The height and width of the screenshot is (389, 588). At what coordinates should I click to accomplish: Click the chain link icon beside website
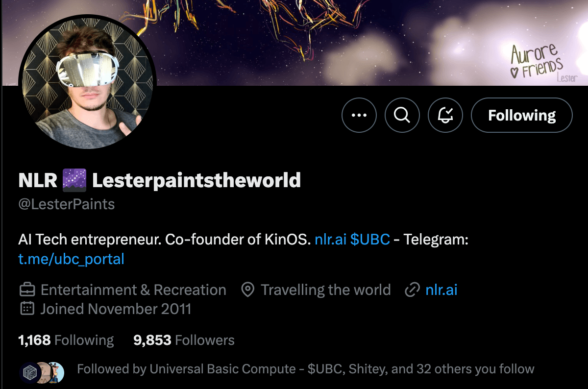413,290
